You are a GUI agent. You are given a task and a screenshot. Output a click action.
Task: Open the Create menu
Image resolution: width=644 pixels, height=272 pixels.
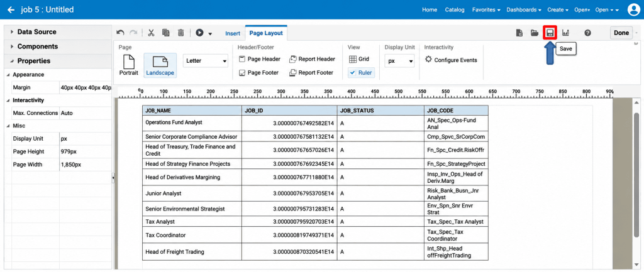[x=558, y=9]
